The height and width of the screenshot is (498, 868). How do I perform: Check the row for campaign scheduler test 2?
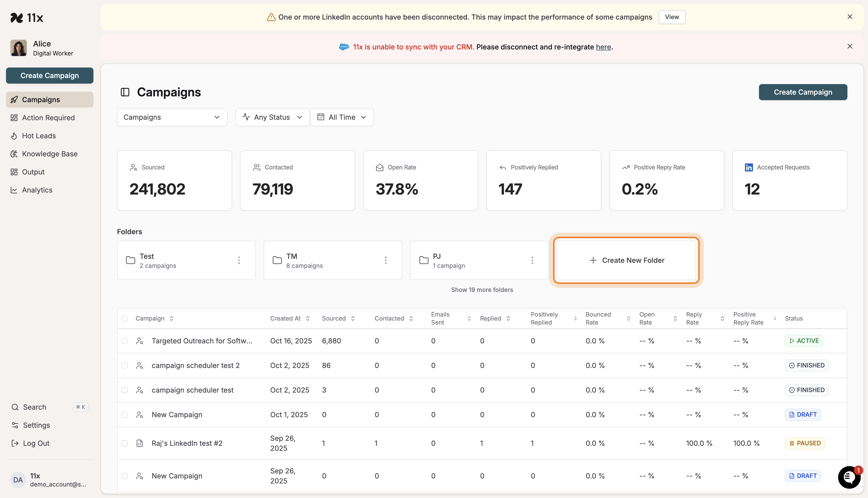pos(125,365)
